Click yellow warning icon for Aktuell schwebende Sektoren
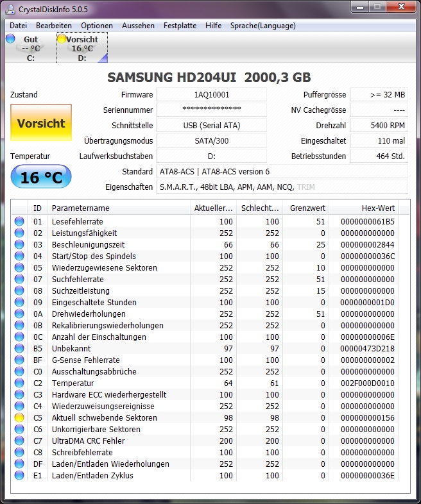 [19, 417]
